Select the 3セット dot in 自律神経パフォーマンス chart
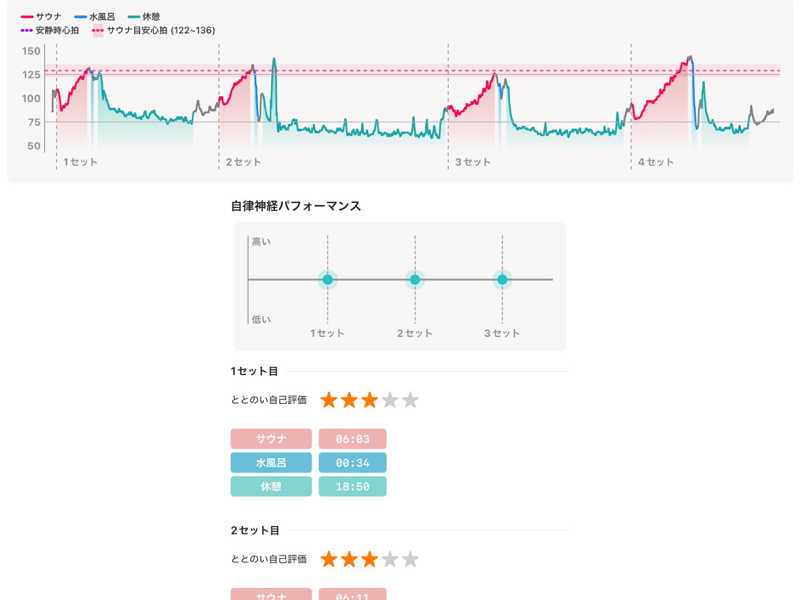Viewport: 800px width, 600px height. [x=502, y=280]
